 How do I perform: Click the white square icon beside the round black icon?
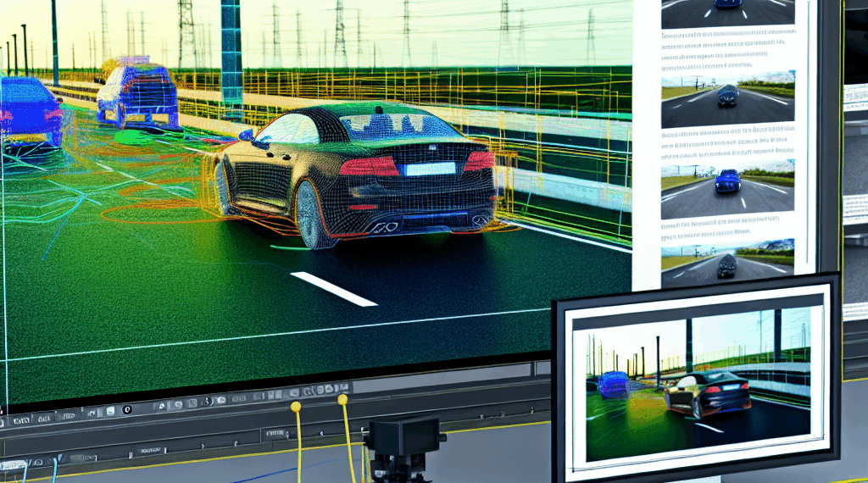tap(110, 411)
